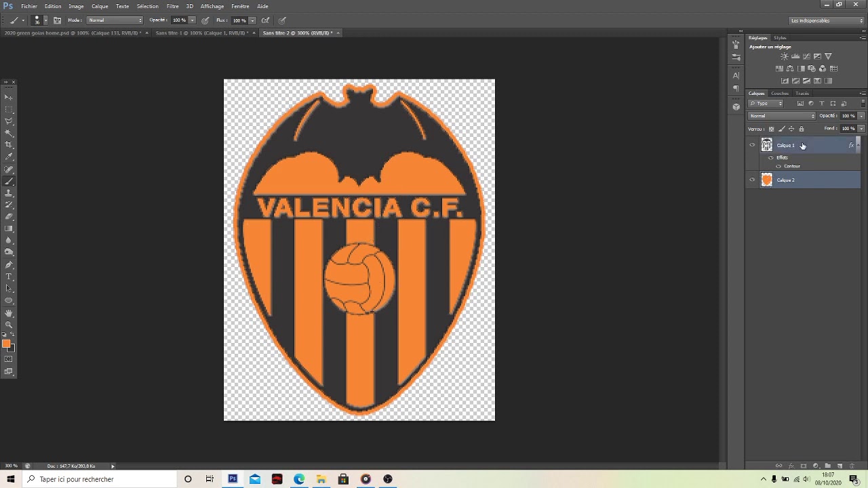The height and width of the screenshot is (488, 868).
Task: Open the brush Mode dropdown
Action: [115, 20]
